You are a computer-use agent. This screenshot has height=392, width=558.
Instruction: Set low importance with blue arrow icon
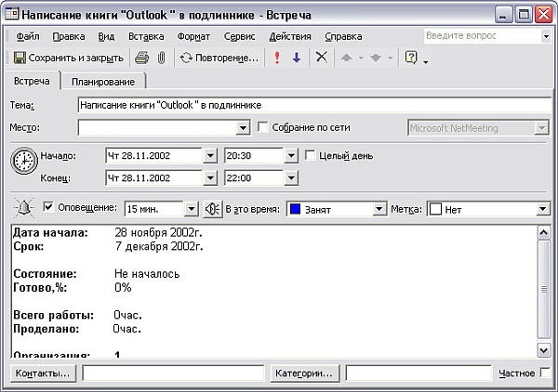point(297,58)
